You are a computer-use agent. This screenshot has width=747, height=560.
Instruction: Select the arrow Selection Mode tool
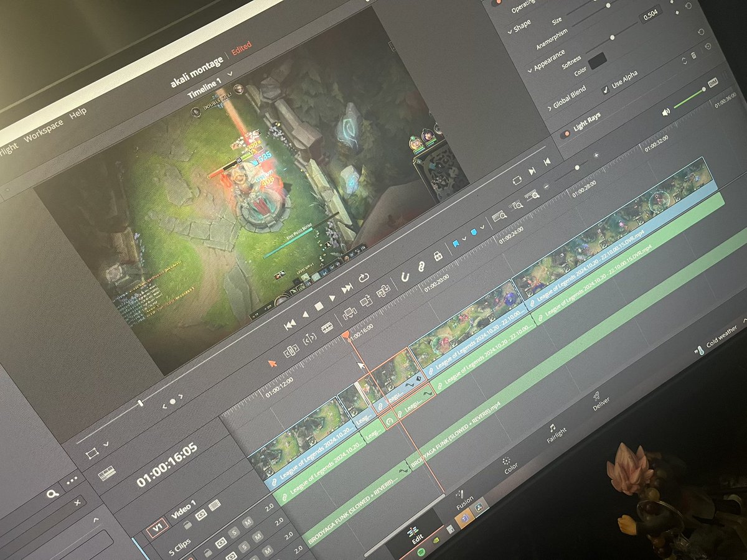click(x=272, y=363)
